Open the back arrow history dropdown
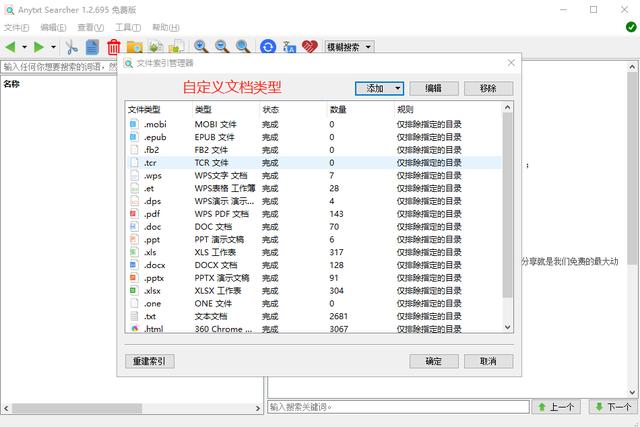 click(24, 47)
